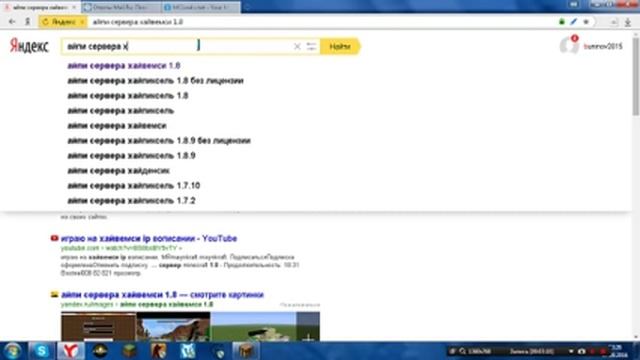This screenshot has height=360, width=640.
Task: Click the Yandex home icon beside back arrow
Action: click(27, 22)
